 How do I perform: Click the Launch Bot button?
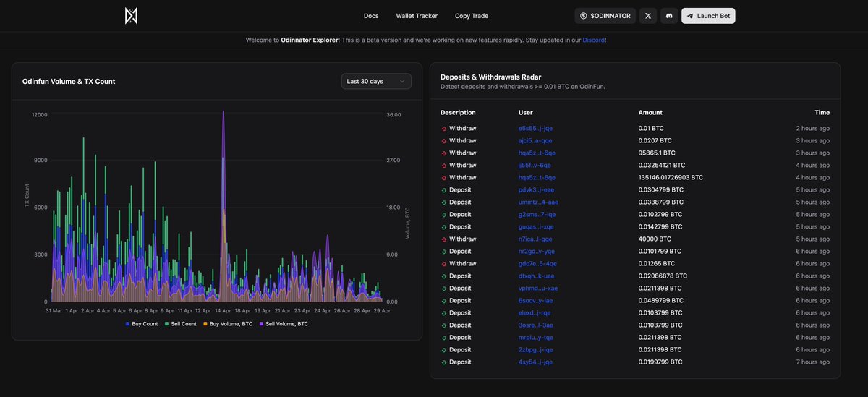[x=708, y=16]
